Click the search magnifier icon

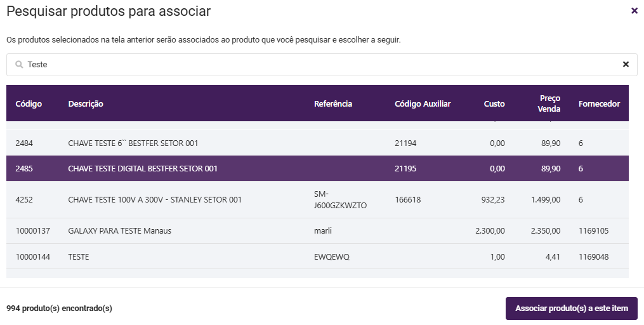tap(19, 64)
